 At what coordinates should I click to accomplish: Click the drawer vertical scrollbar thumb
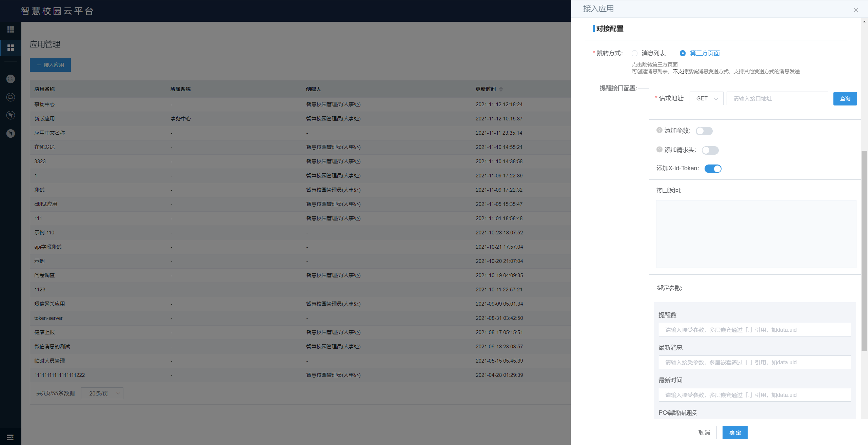(x=864, y=251)
